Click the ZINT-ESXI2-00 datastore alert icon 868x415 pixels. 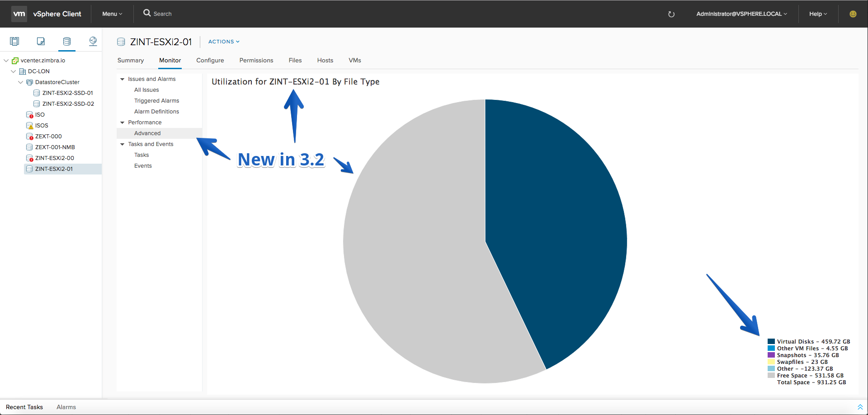click(30, 158)
